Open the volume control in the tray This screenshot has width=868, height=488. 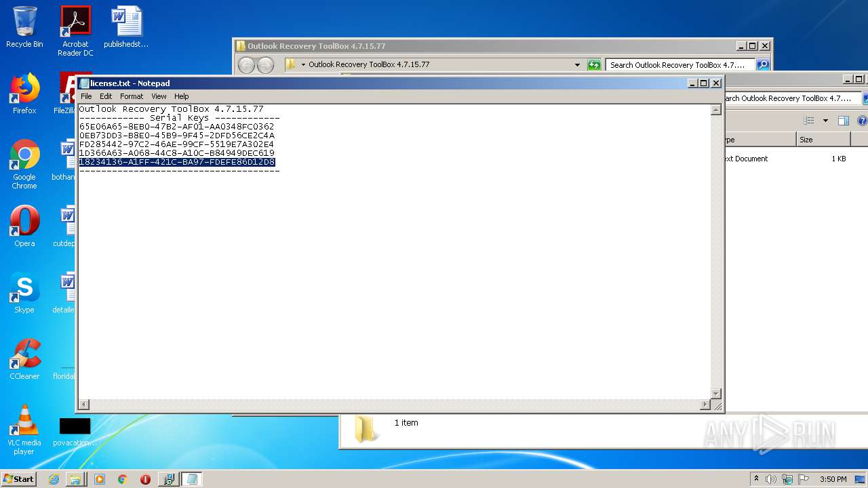click(771, 479)
